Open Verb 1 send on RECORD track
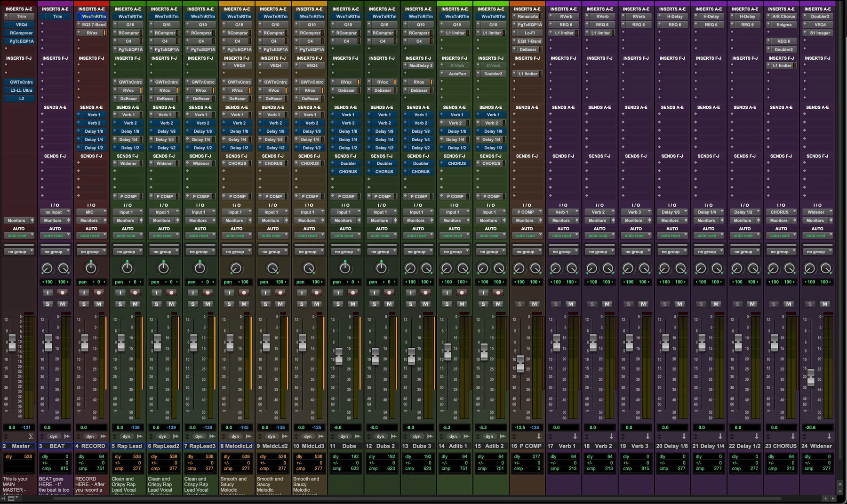 pos(94,115)
